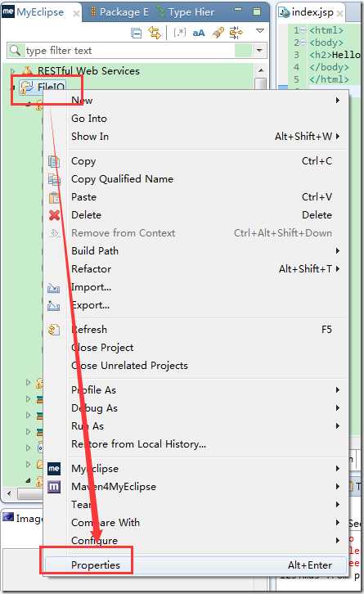Collapse the <body> fold marker on line 2

pyautogui.click(x=303, y=43)
